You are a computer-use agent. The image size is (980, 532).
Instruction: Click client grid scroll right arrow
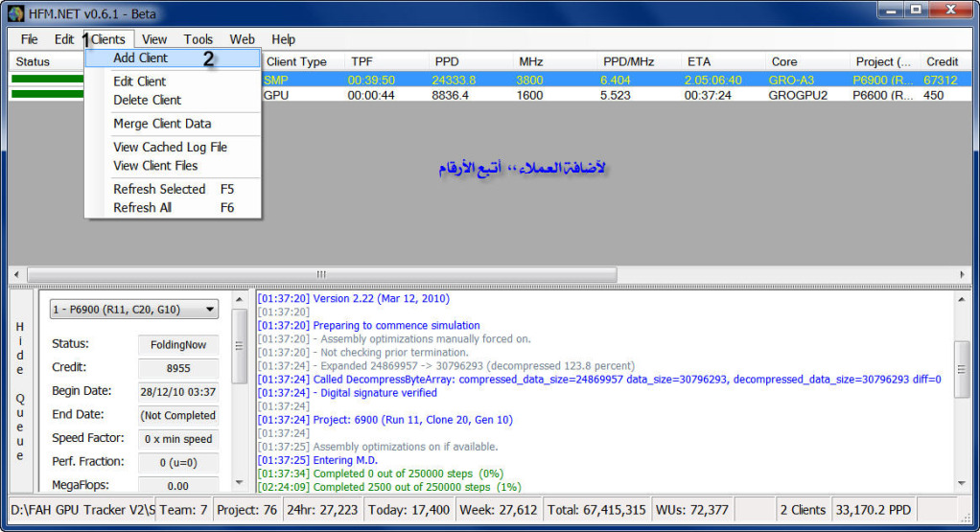click(x=962, y=274)
